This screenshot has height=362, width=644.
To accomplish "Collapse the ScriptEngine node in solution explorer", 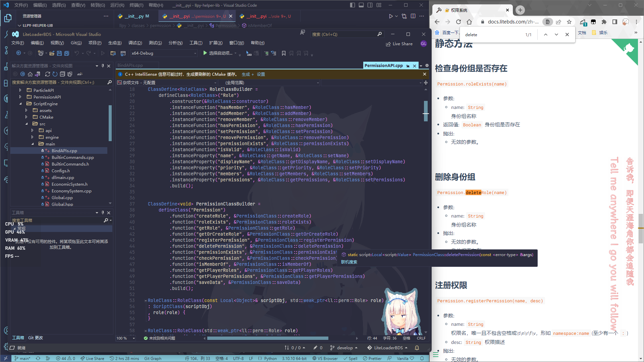I will click(21, 104).
